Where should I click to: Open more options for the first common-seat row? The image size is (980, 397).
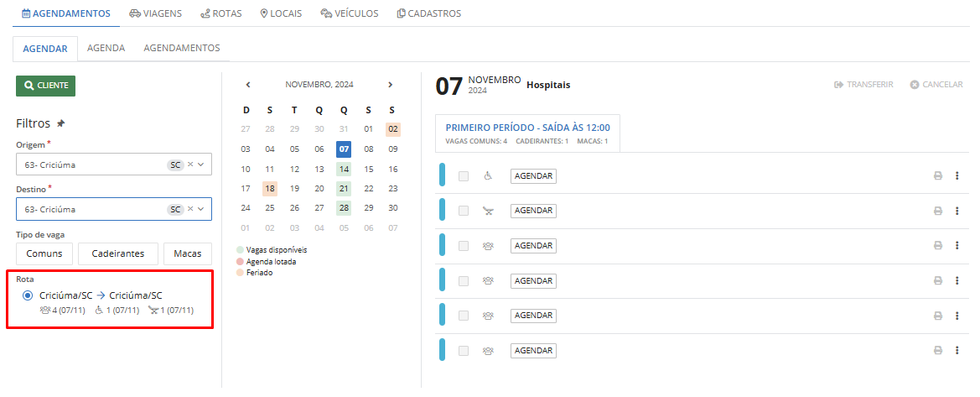click(957, 245)
